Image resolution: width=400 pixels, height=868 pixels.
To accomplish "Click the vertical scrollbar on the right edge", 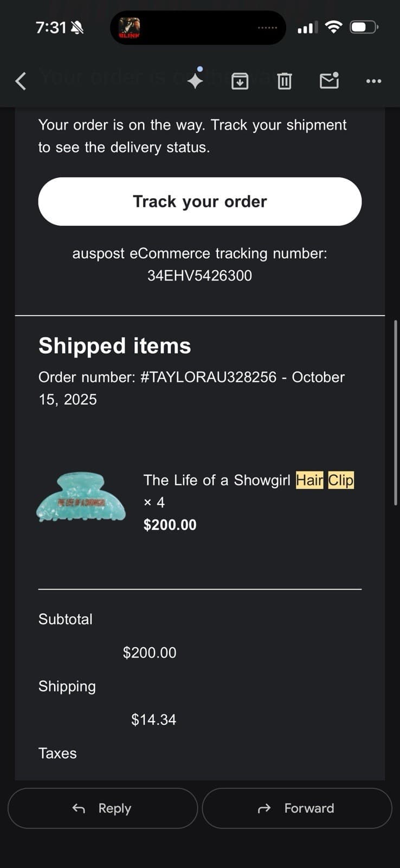I will tap(397, 412).
